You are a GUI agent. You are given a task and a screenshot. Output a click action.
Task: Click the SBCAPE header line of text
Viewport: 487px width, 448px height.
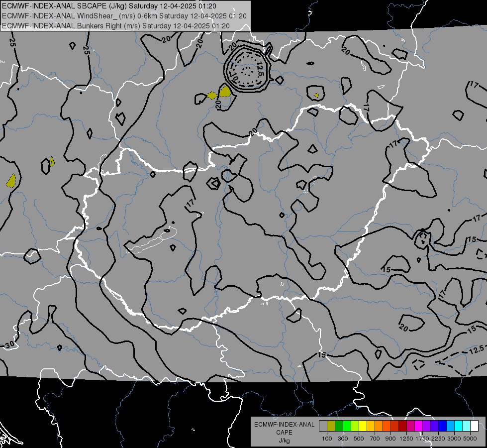[109, 6]
